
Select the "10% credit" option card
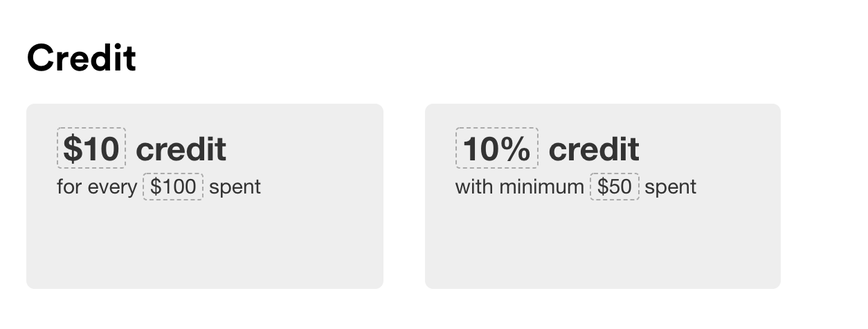pyautogui.click(x=603, y=196)
